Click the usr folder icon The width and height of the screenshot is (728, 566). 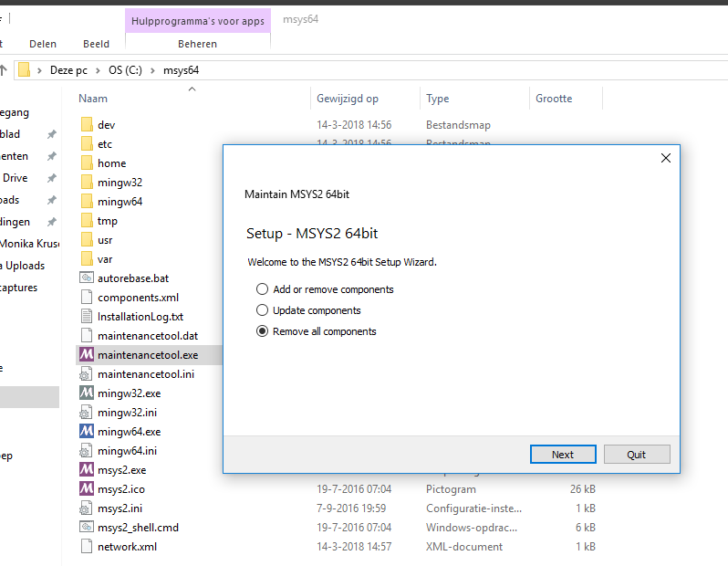(87, 239)
